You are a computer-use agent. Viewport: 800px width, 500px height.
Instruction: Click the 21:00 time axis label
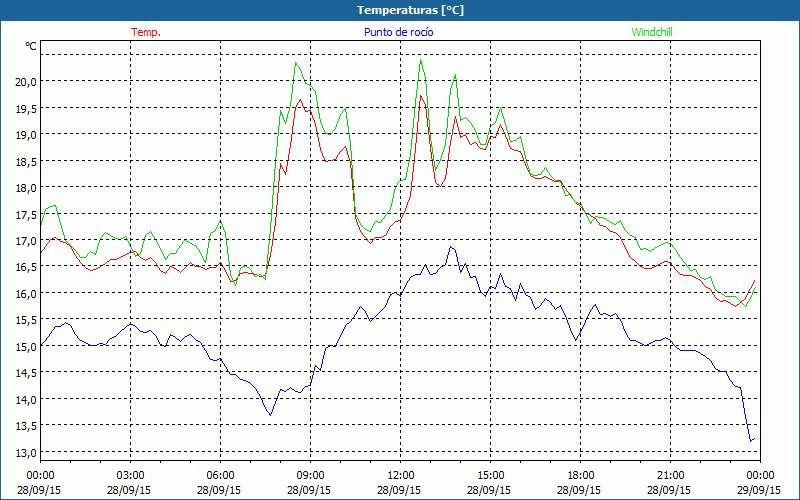pyautogui.click(x=670, y=476)
